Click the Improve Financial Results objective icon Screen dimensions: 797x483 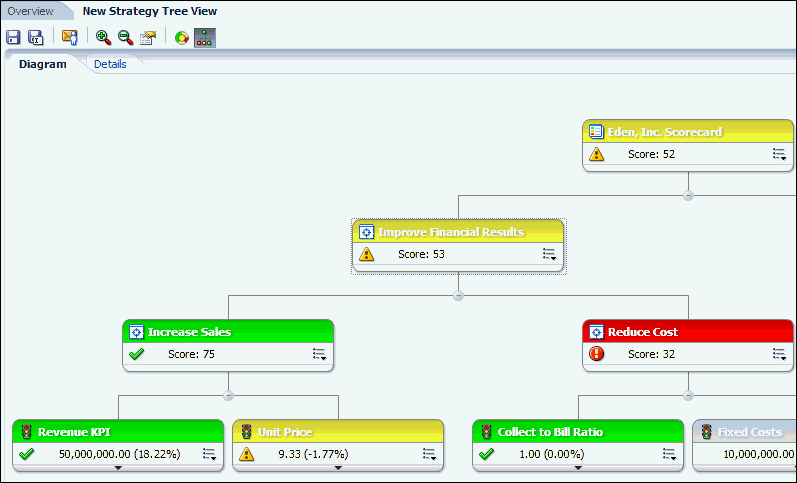pyautogui.click(x=366, y=232)
